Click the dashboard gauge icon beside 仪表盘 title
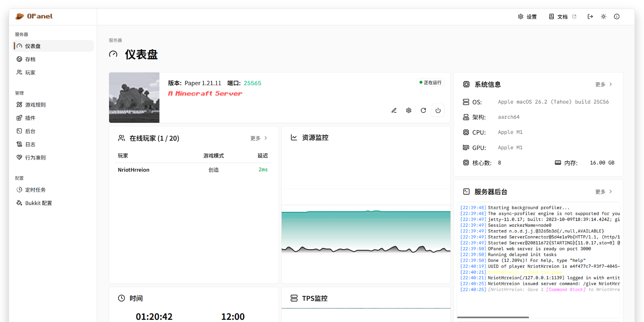Image resolution: width=644 pixels, height=322 pixels. (x=113, y=54)
